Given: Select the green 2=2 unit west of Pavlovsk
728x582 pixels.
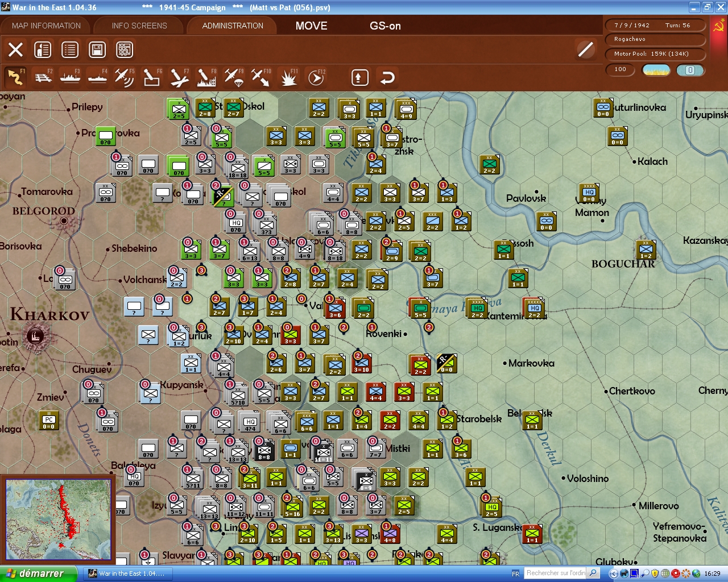Looking at the screenshot, I should (489, 164).
